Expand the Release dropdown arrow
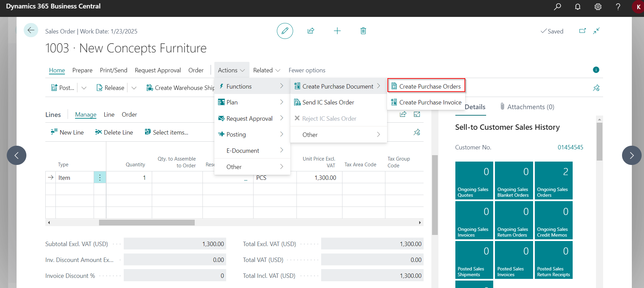Viewport: 644px width, 288px height. coord(134,88)
